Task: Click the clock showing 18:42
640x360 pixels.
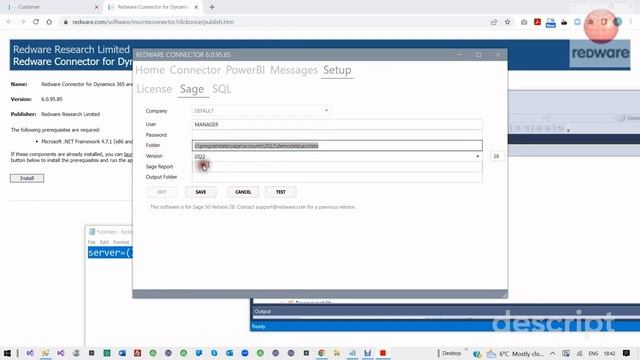Action: click(x=609, y=353)
